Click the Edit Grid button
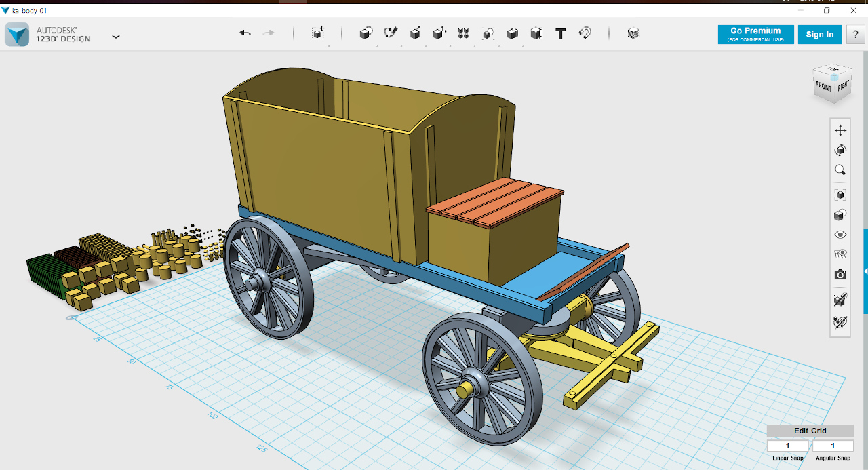The image size is (868, 470). click(x=810, y=431)
